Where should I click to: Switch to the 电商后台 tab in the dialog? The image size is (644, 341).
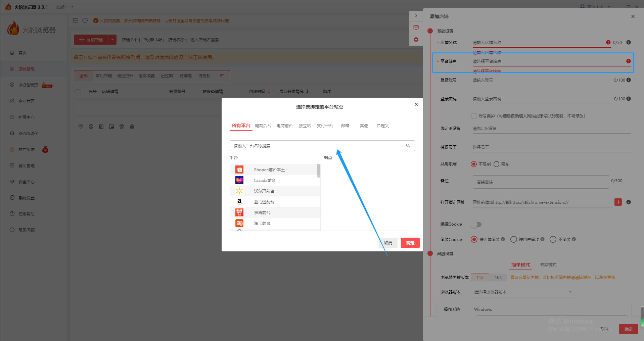coord(263,126)
